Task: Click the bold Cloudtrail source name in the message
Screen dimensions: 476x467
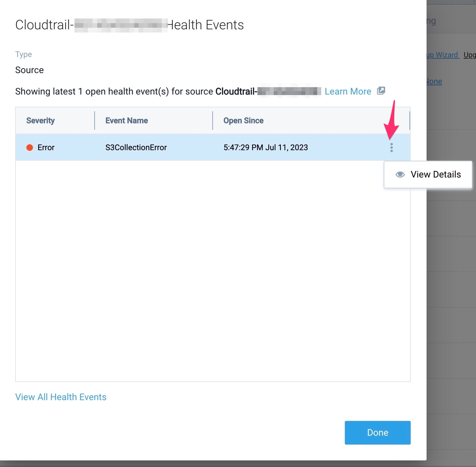Action: coord(268,92)
